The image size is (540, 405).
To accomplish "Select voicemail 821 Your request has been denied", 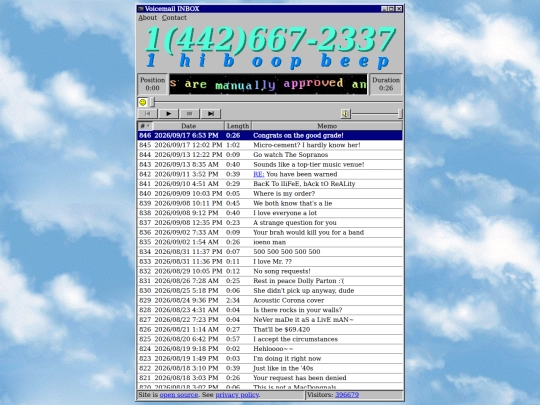I will (270, 377).
